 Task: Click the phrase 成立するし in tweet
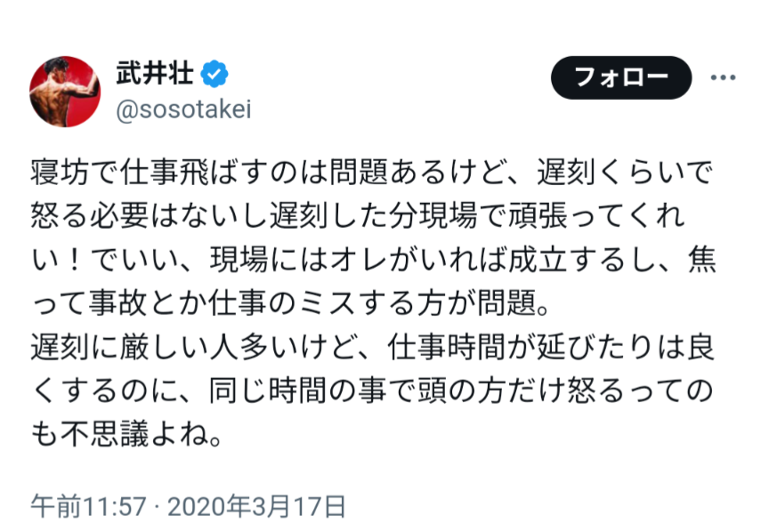(582, 260)
